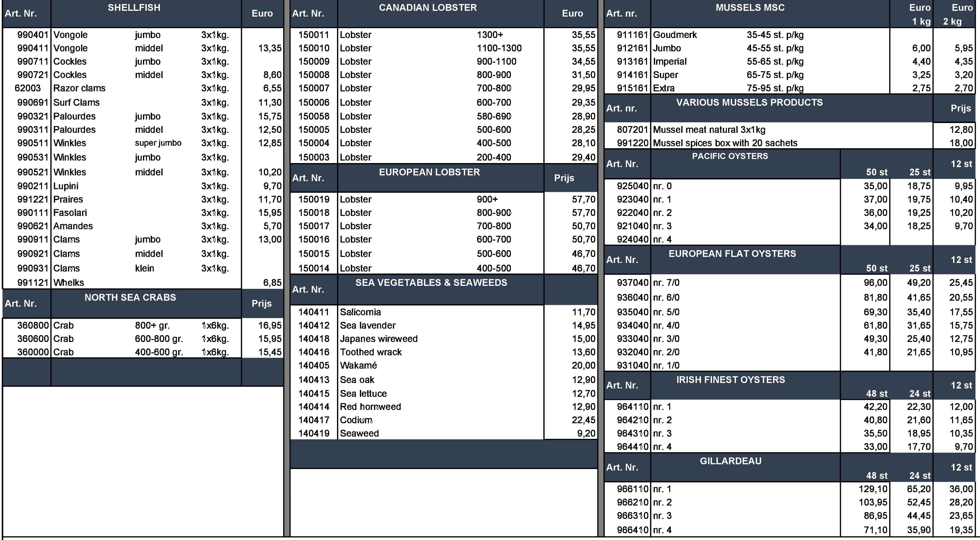Select the Praires product name

pyautogui.click(x=68, y=199)
